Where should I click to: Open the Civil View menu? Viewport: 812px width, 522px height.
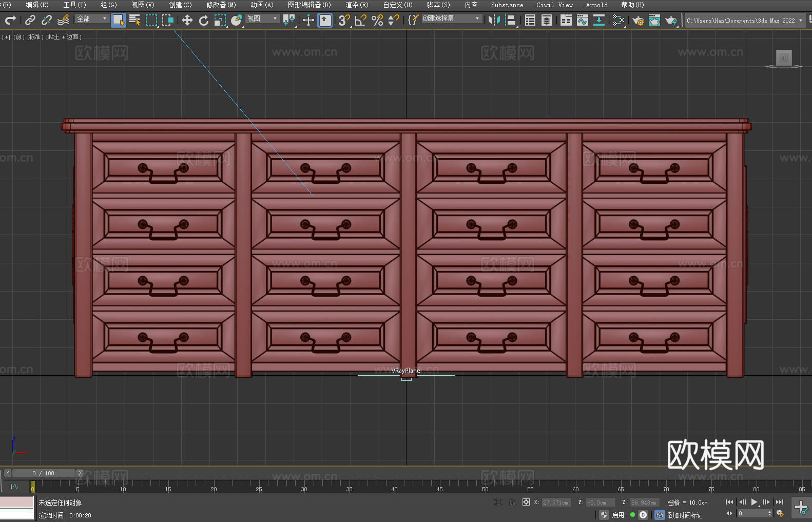coord(554,5)
